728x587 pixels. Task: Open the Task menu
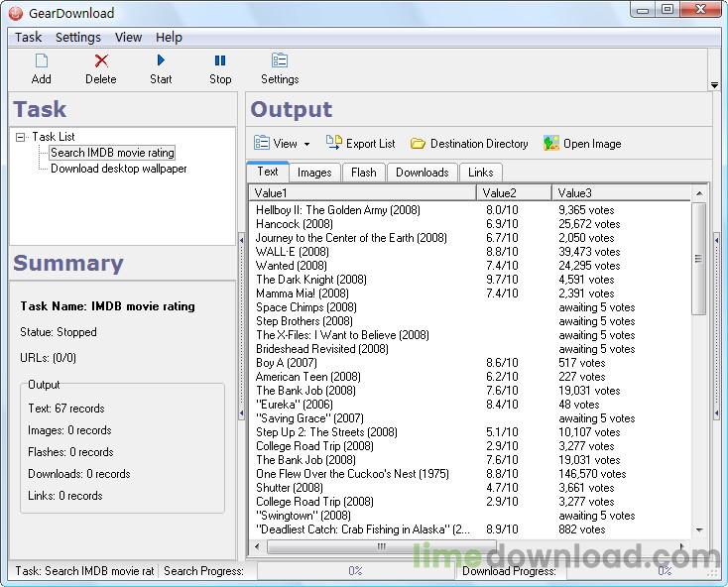tap(29, 37)
